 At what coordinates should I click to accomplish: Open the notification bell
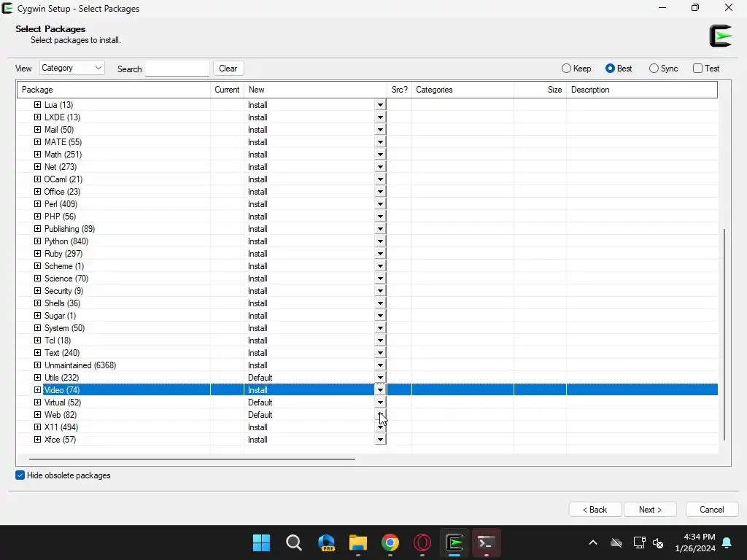[x=727, y=542]
